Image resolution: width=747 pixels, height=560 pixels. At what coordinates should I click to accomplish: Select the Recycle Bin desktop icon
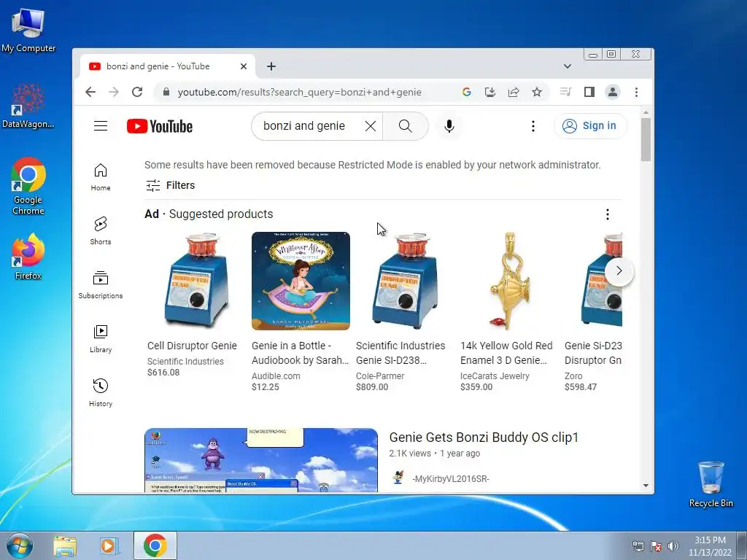click(x=711, y=484)
